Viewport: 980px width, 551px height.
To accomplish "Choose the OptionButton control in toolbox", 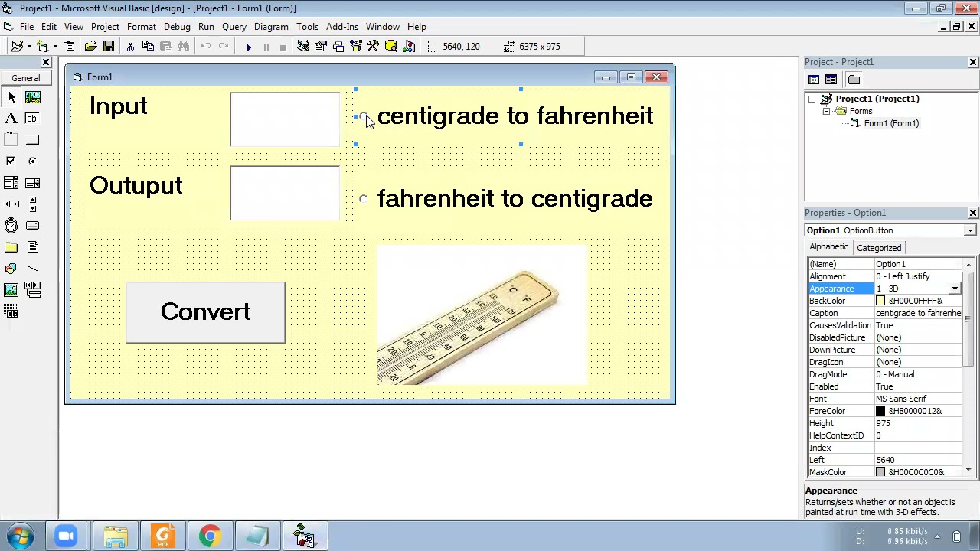I will pos(32,161).
